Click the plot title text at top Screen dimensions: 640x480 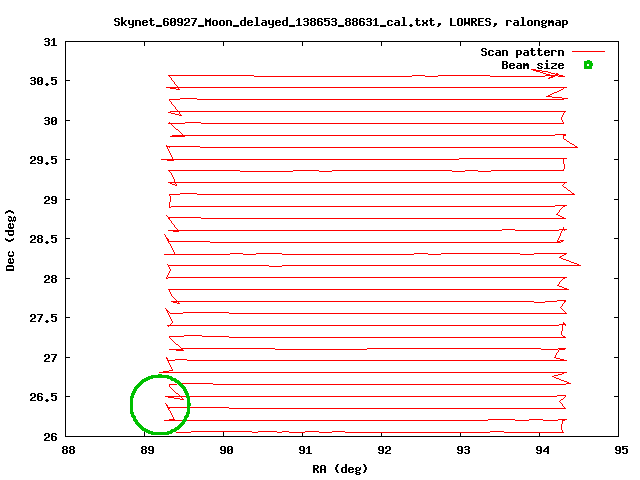pos(341,22)
